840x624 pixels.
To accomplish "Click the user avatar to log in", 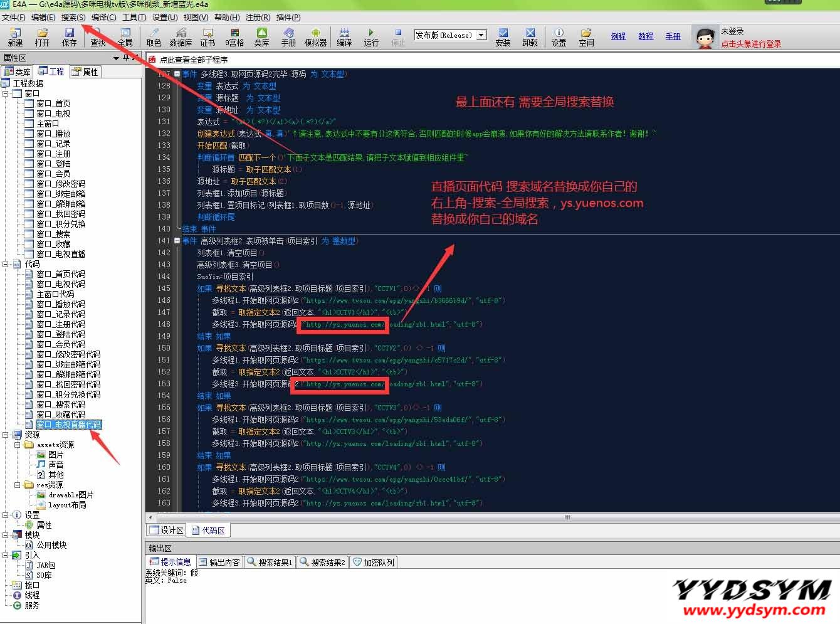I will [x=705, y=38].
